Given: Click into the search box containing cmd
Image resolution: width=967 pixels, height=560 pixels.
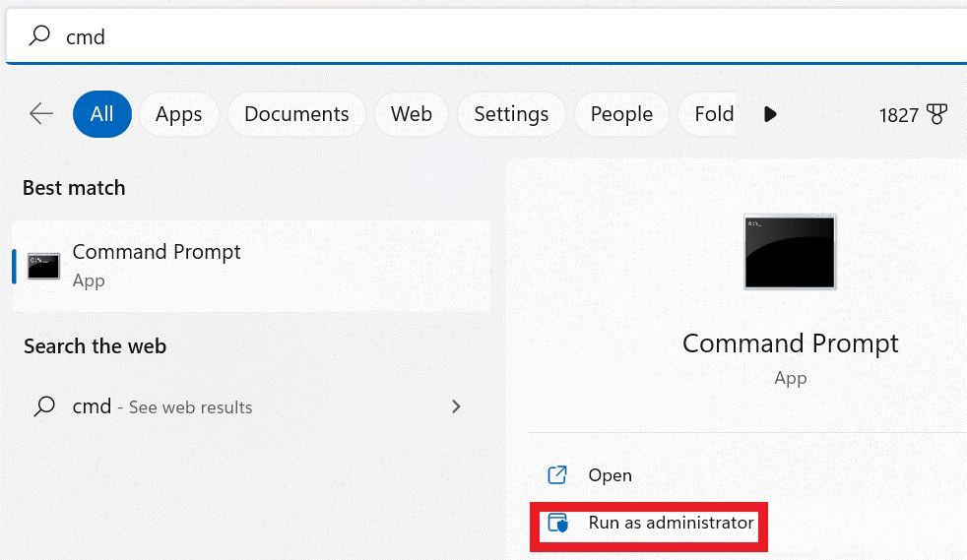Looking at the screenshot, I should click(486, 36).
